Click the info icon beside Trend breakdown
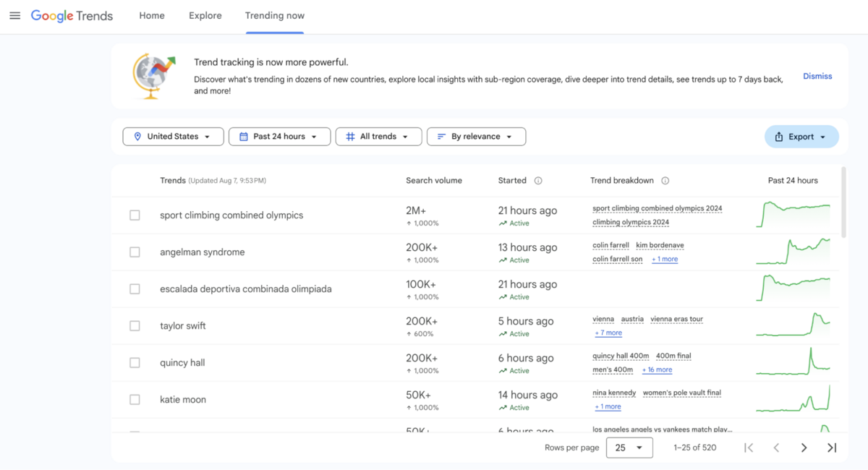Screen dimensions: 868x470 665,181
